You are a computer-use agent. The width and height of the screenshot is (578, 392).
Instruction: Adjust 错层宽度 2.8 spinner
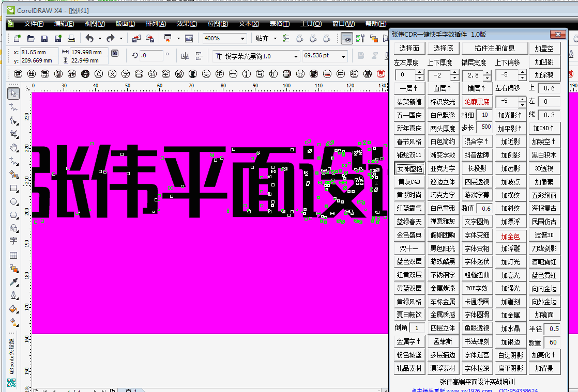[488, 75]
